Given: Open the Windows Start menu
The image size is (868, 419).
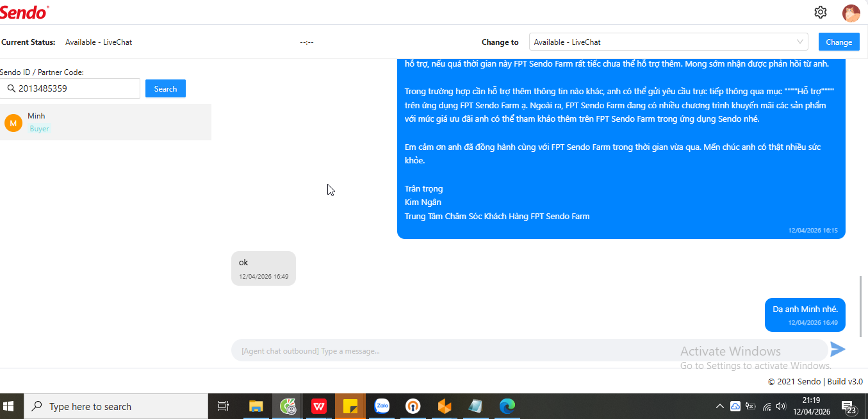Looking at the screenshot, I should pos(9,406).
